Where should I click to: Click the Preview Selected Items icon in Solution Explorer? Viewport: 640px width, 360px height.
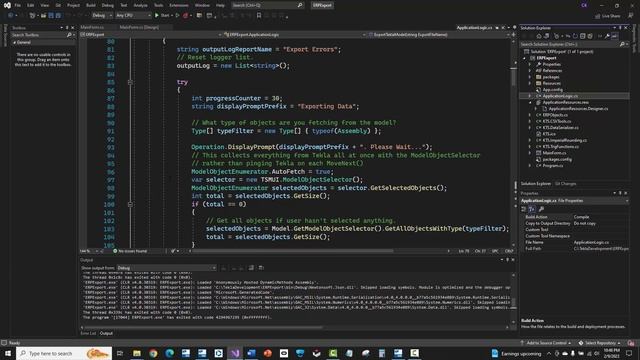(614, 36)
